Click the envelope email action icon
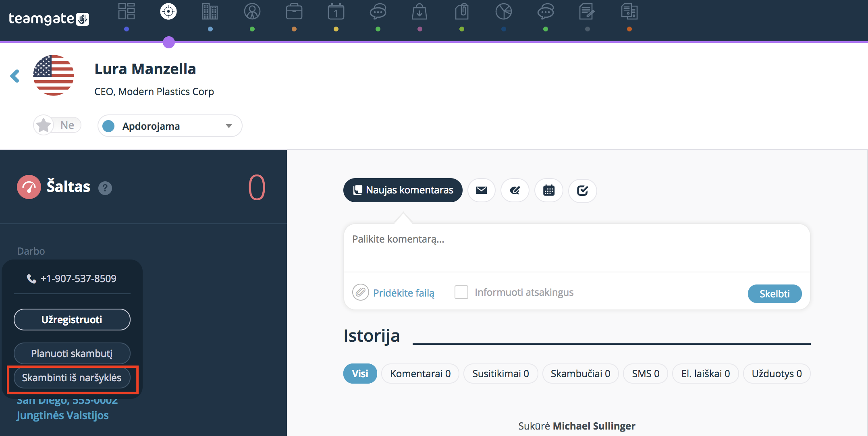Screen dimensions: 868x436 482,190
